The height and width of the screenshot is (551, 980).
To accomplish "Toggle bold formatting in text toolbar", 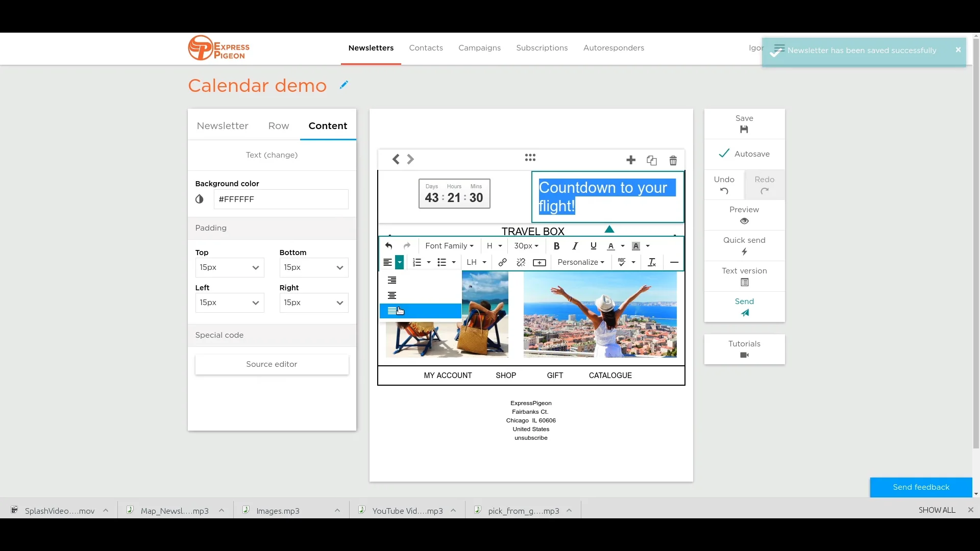I will coord(556,246).
